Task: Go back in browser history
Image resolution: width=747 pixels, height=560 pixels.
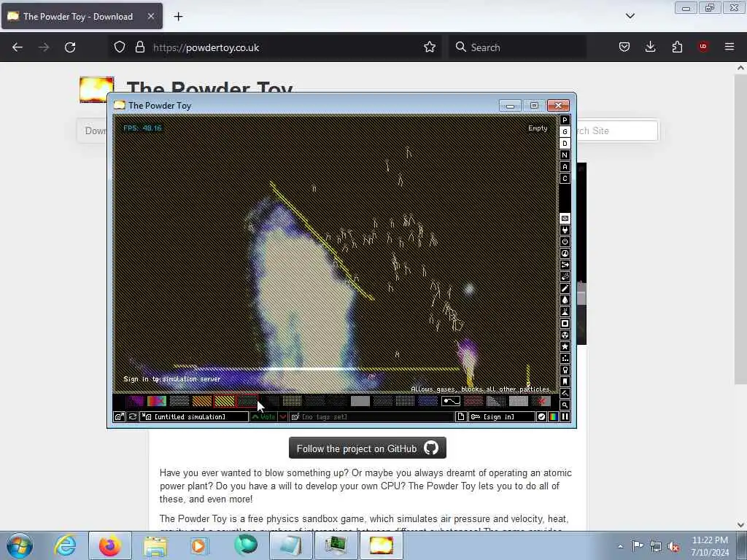Action: [x=18, y=47]
